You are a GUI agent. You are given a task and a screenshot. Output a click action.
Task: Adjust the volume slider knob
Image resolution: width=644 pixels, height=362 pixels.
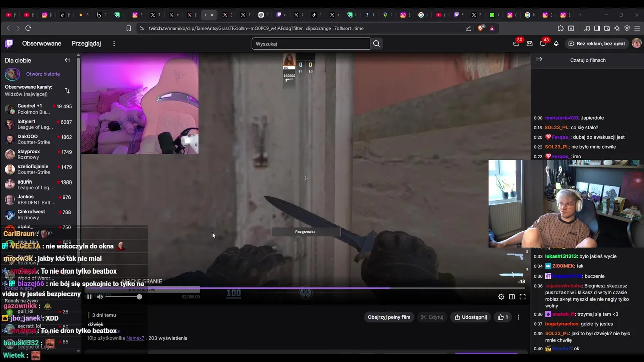click(x=139, y=297)
